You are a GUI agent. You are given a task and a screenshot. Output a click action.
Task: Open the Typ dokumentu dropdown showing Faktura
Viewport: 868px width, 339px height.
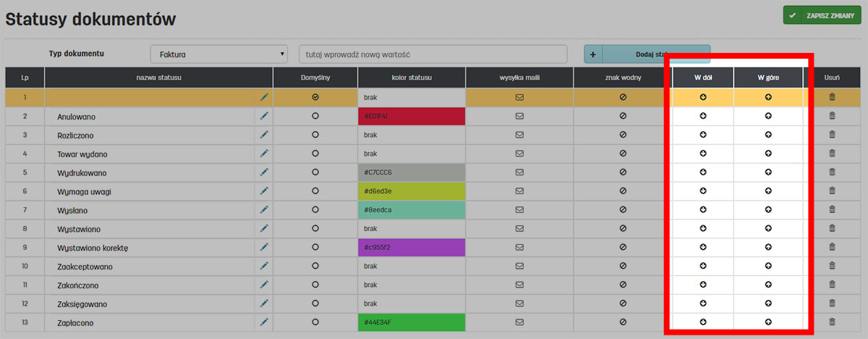click(x=219, y=54)
